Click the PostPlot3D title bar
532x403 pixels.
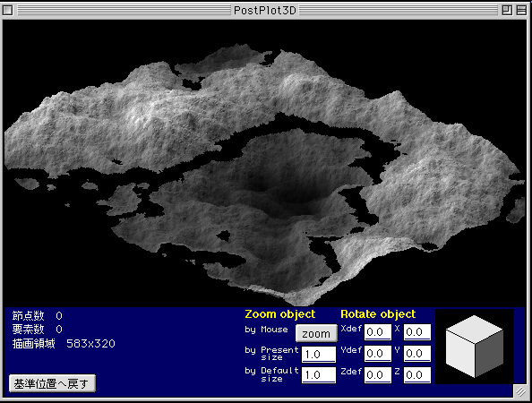click(x=265, y=10)
